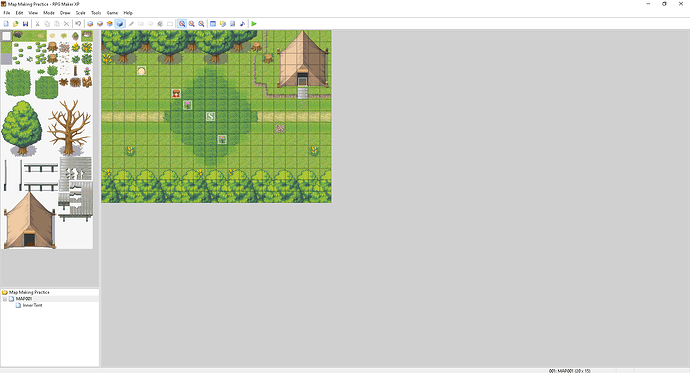The height and width of the screenshot is (373, 690).
Task: Open the Mode menu
Action: click(49, 13)
